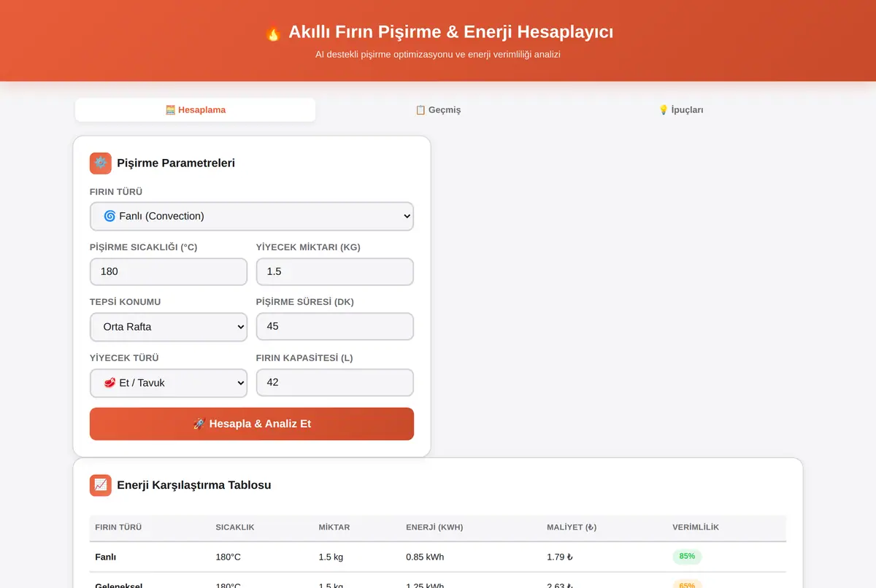Open the Geçmiş tab
876x588 pixels.
click(x=438, y=110)
